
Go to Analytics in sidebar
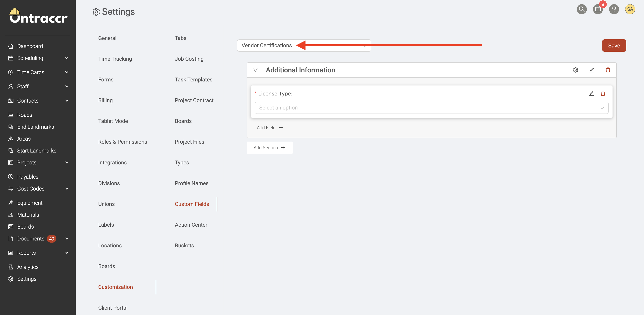point(28,267)
